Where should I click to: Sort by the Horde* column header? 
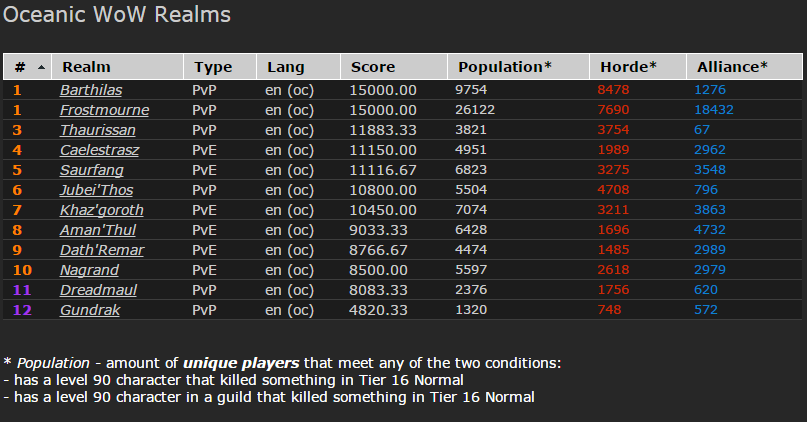coord(638,67)
